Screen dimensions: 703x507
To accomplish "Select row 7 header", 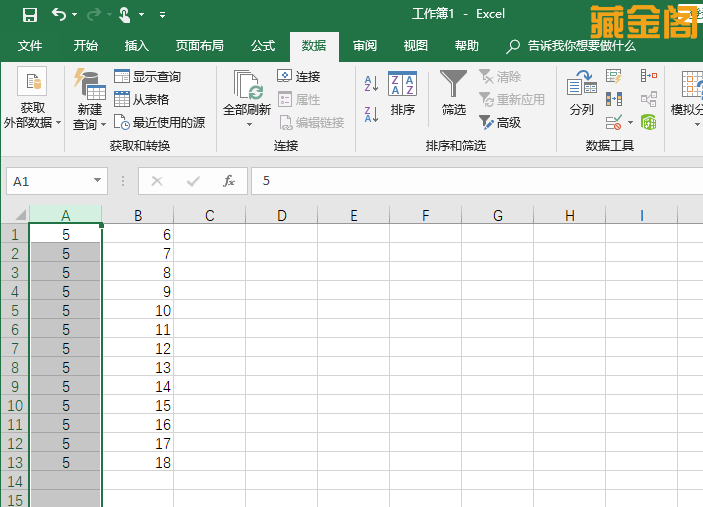I will pos(15,348).
